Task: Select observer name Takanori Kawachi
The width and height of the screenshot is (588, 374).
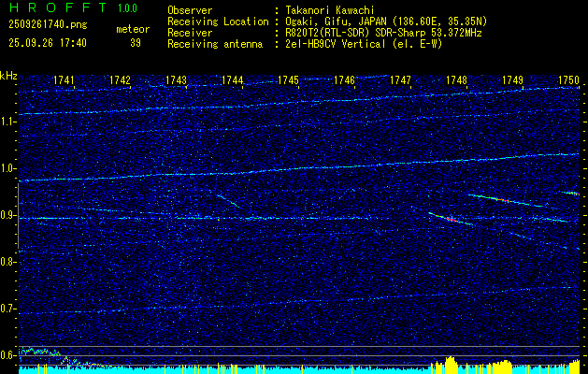Action: click(x=330, y=10)
